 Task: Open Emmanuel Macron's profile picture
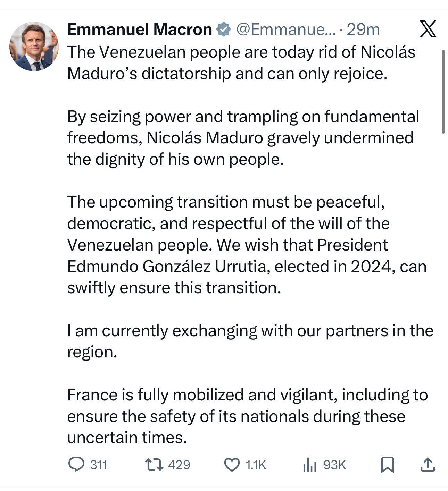click(34, 46)
